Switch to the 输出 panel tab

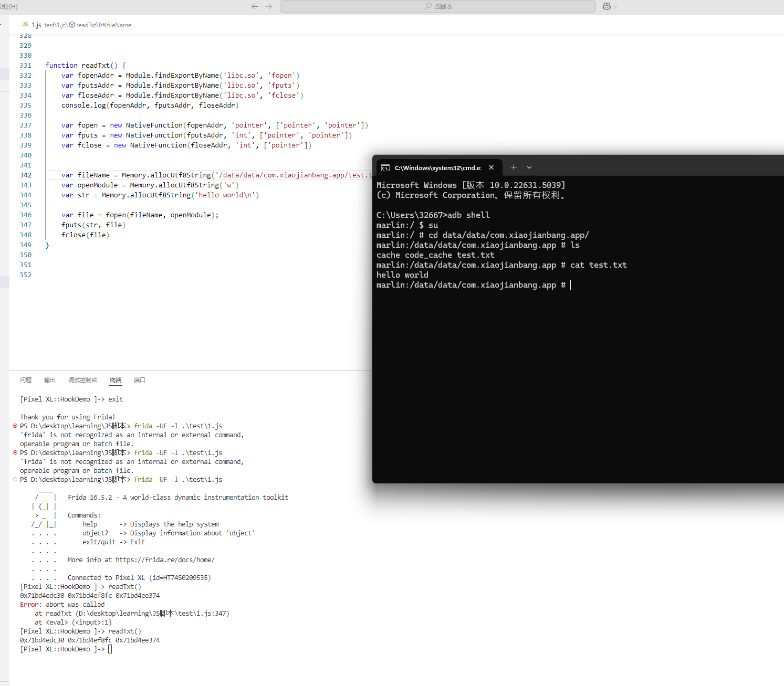tap(50, 380)
